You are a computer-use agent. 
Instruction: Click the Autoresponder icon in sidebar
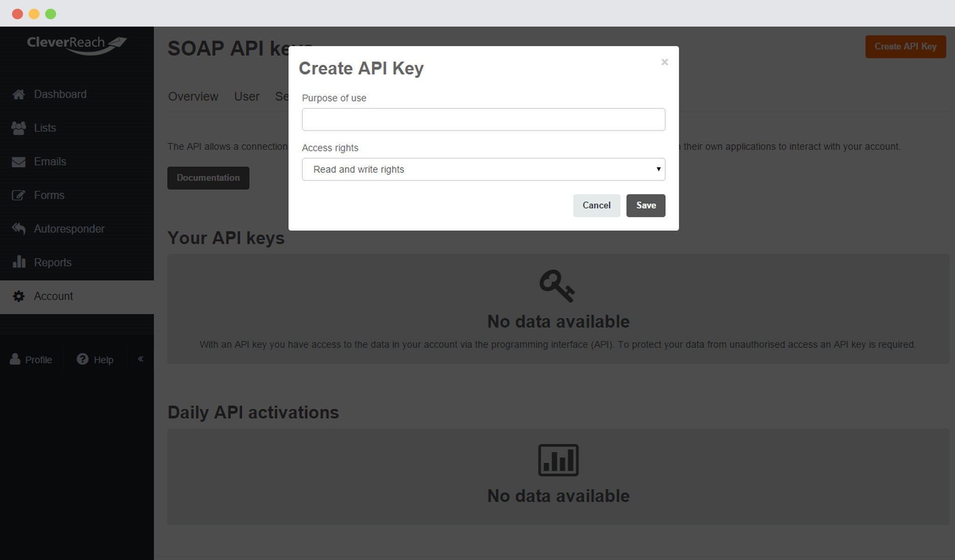[x=18, y=228]
